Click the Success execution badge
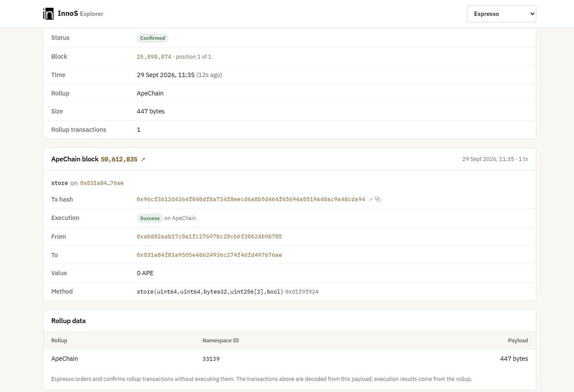Image resolution: width=574 pixels, height=392 pixels. (x=150, y=218)
